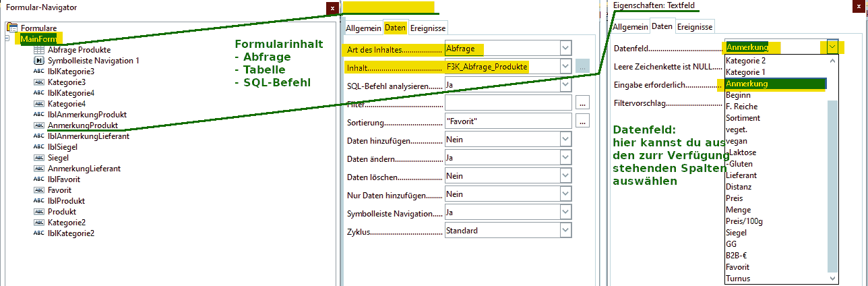Close the Formular-Navigator panel
The image size is (868, 286).
pos(332,8)
